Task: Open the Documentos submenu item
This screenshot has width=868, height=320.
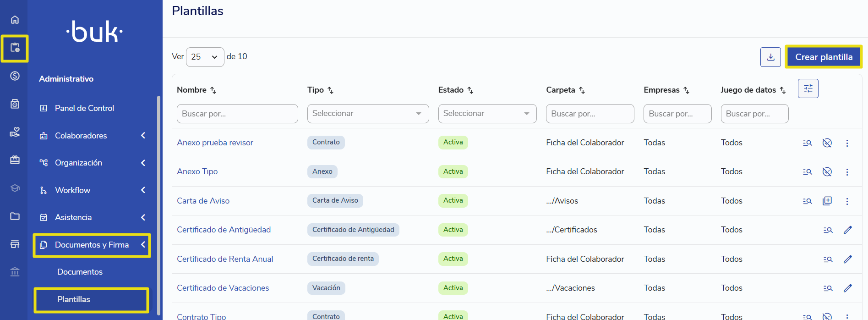Action: point(80,272)
